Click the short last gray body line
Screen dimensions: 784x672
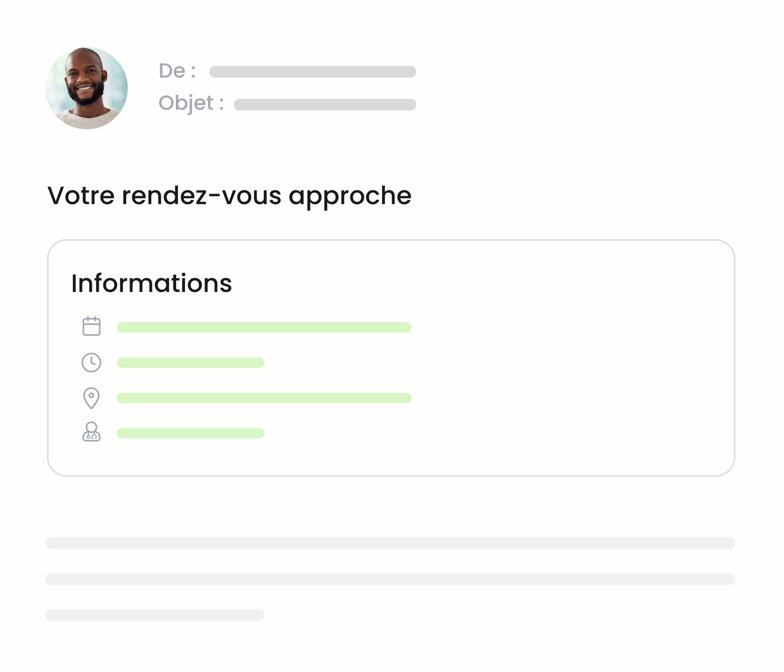point(155,615)
